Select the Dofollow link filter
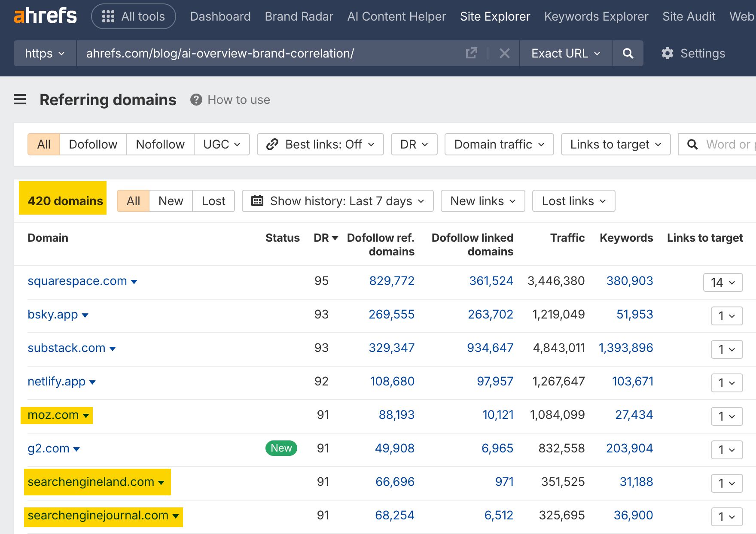The image size is (756, 534). tap(93, 144)
